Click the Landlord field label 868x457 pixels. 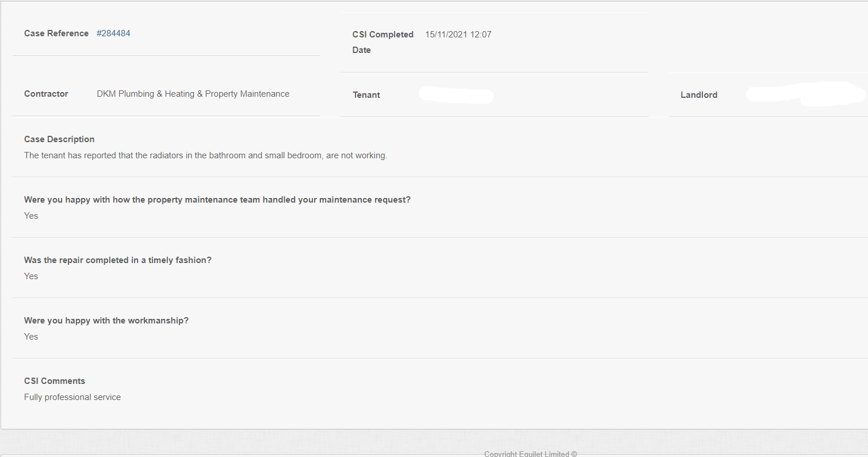[x=699, y=95]
